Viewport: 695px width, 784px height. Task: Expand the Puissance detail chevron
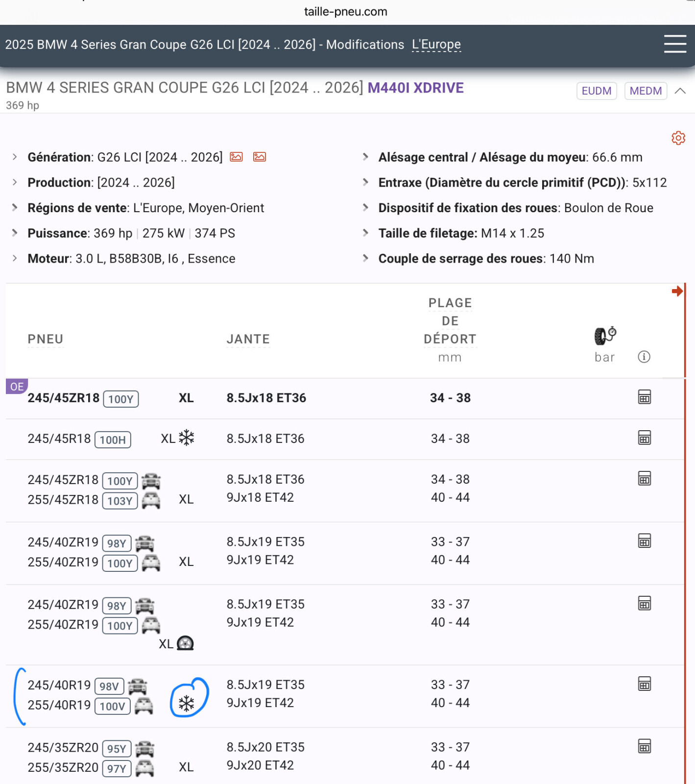click(15, 233)
